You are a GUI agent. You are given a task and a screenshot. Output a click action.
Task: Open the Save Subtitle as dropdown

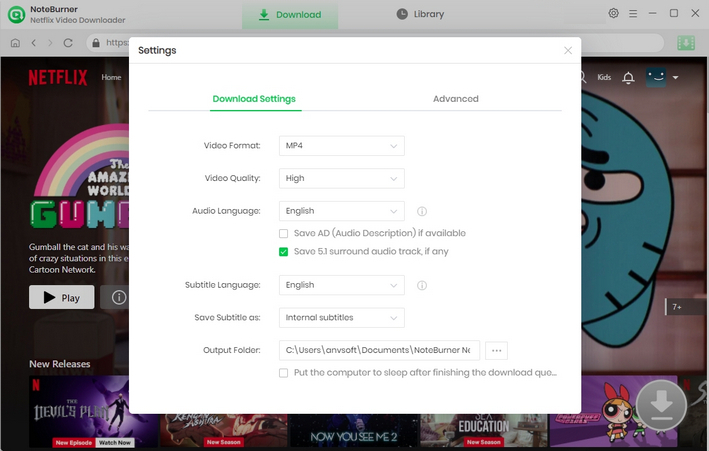pyautogui.click(x=342, y=318)
